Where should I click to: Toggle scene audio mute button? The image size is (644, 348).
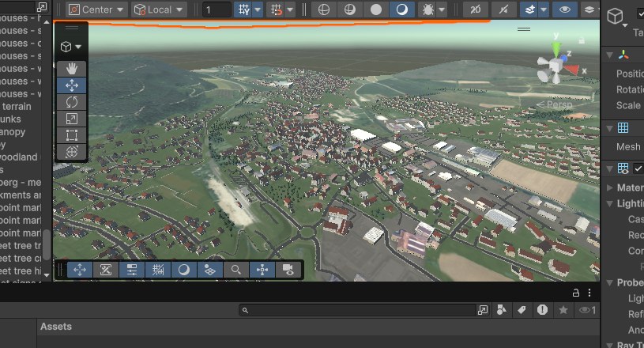pyautogui.click(x=503, y=9)
